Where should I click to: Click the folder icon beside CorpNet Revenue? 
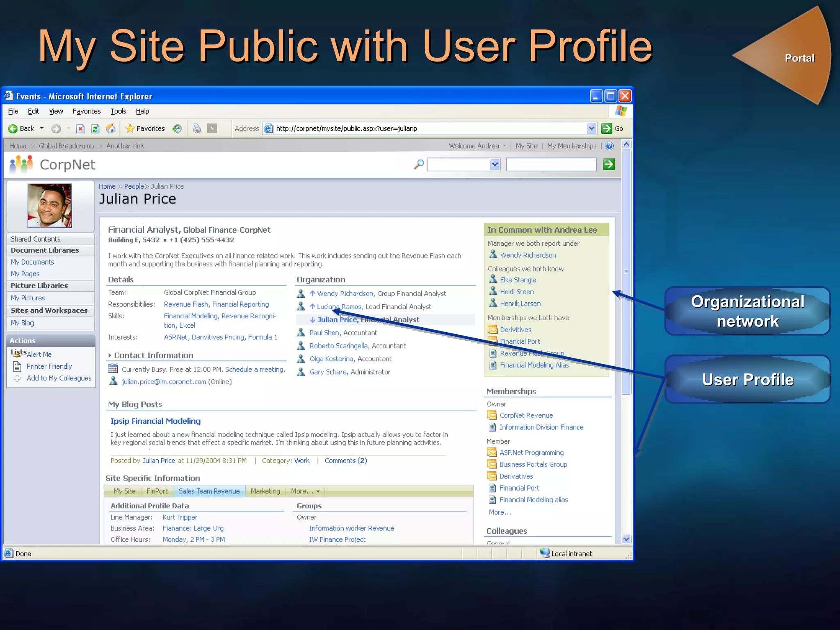click(492, 415)
